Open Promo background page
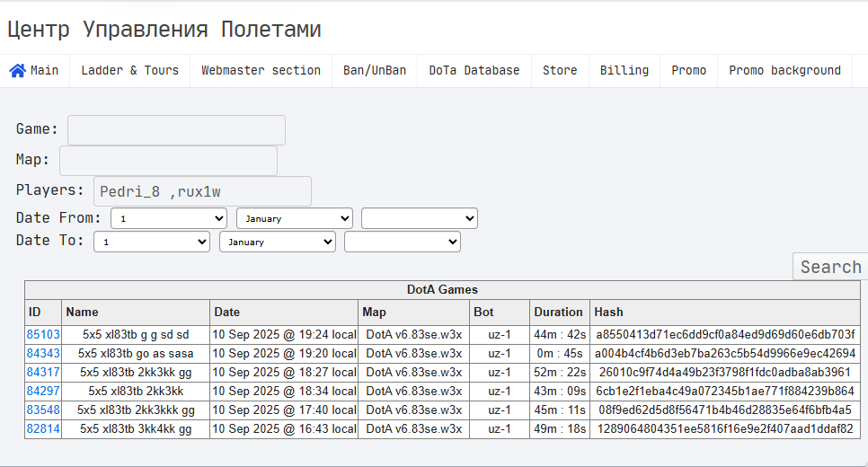Viewport: 868px width, 467px height. click(784, 71)
